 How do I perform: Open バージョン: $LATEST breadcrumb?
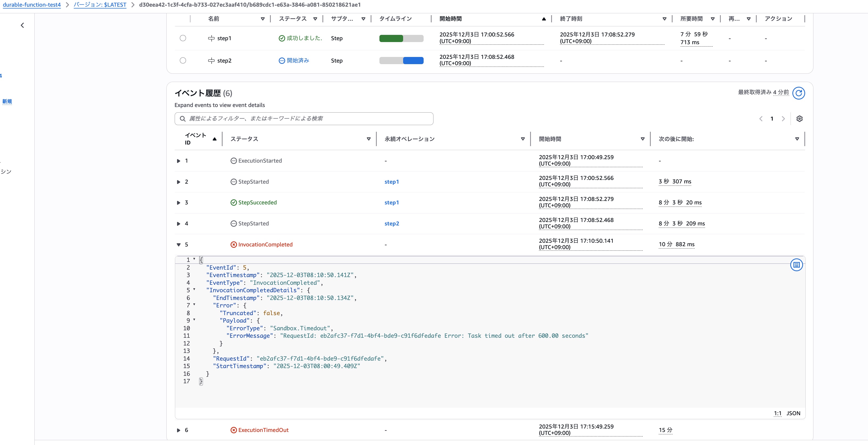pos(100,5)
